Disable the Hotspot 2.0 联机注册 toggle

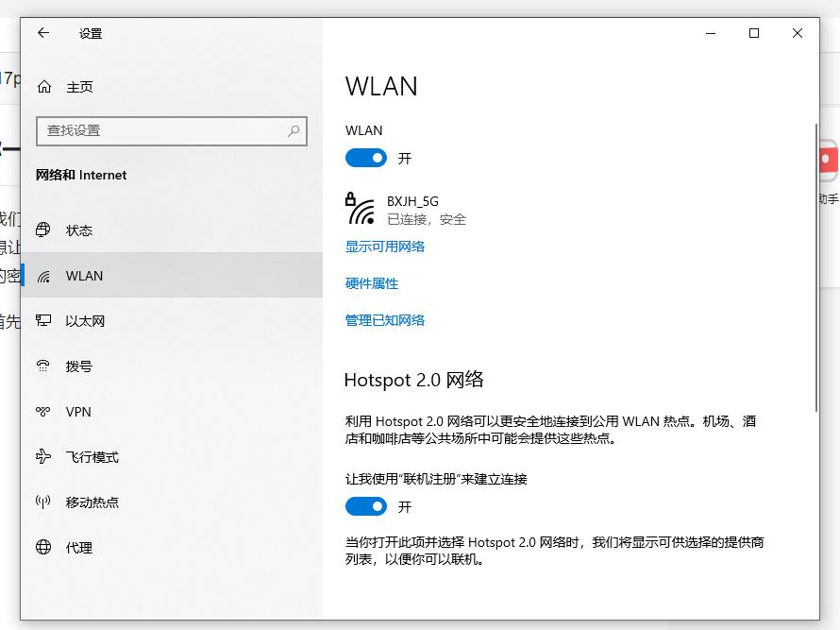pyautogui.click(x=366, y=506)
